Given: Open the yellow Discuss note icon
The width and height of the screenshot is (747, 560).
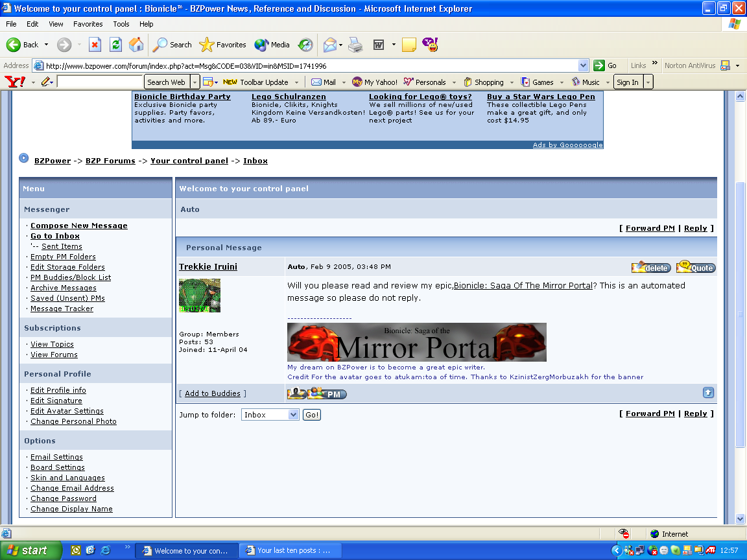Looking at the screenshot, I should [x=409, y=45].
